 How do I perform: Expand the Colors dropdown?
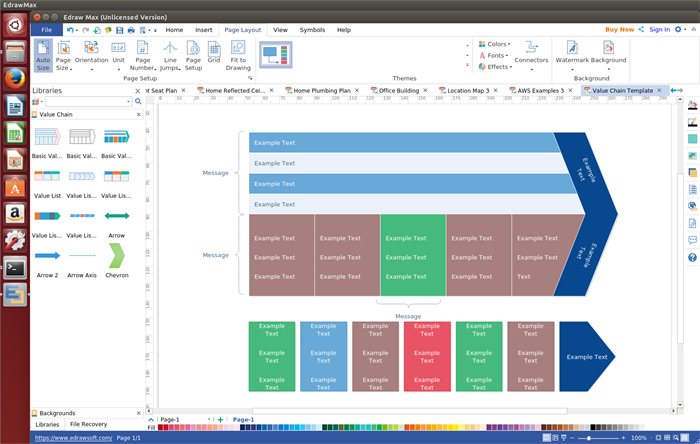pos(495,44)
